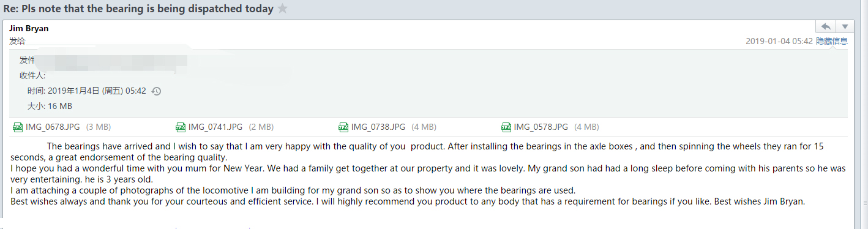Click the 收件人 recipient label
This screenshot has width=868, height=229.
tap(32, 76)
